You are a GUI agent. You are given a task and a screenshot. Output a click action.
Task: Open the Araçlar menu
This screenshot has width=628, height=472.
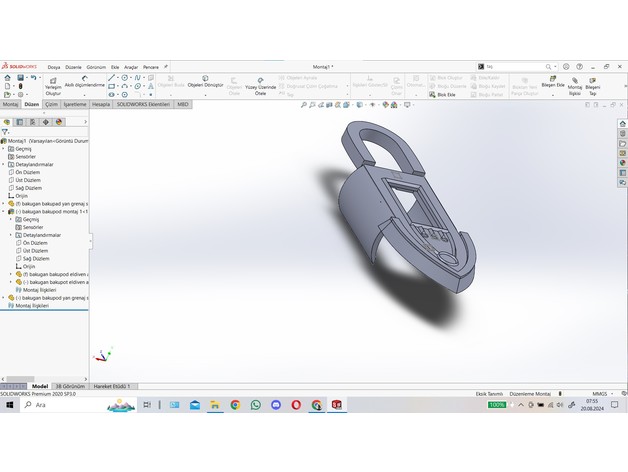(x=131, y=67)
